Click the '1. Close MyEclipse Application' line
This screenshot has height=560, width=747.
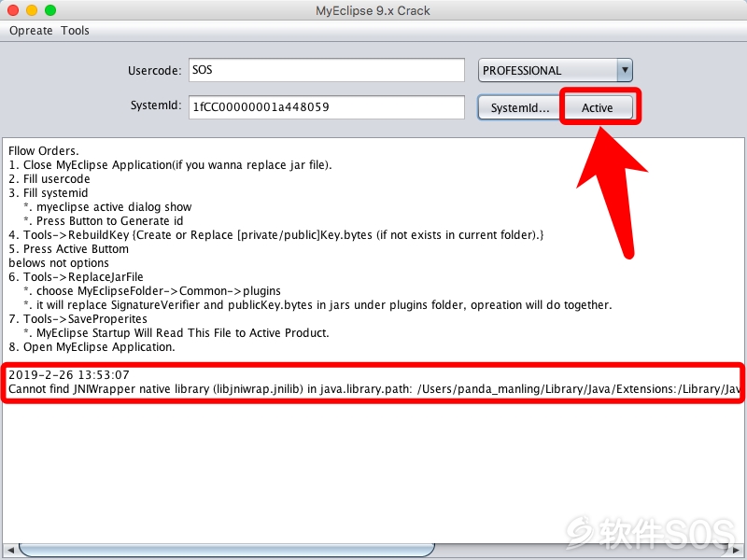[170, 165]
